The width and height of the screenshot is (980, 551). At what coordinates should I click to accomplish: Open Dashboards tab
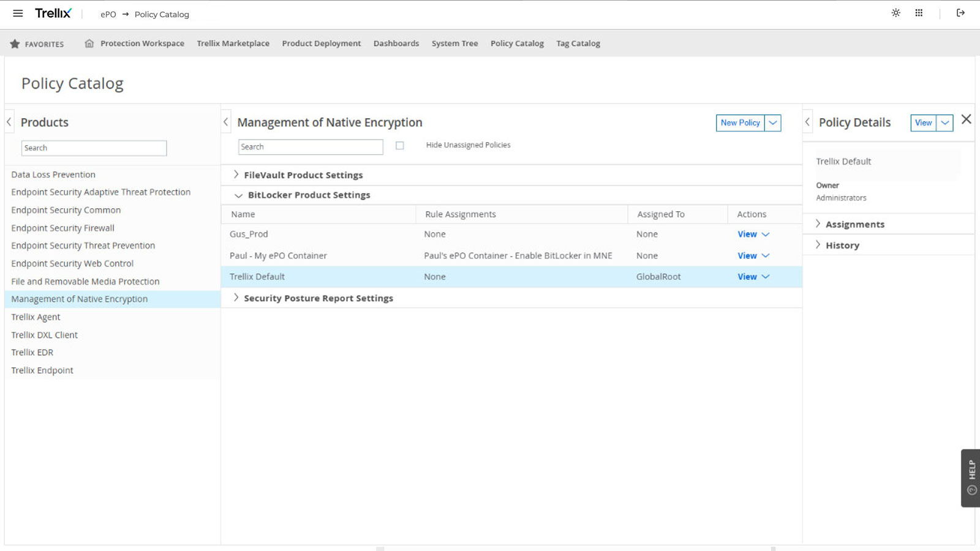pos(396,43)
